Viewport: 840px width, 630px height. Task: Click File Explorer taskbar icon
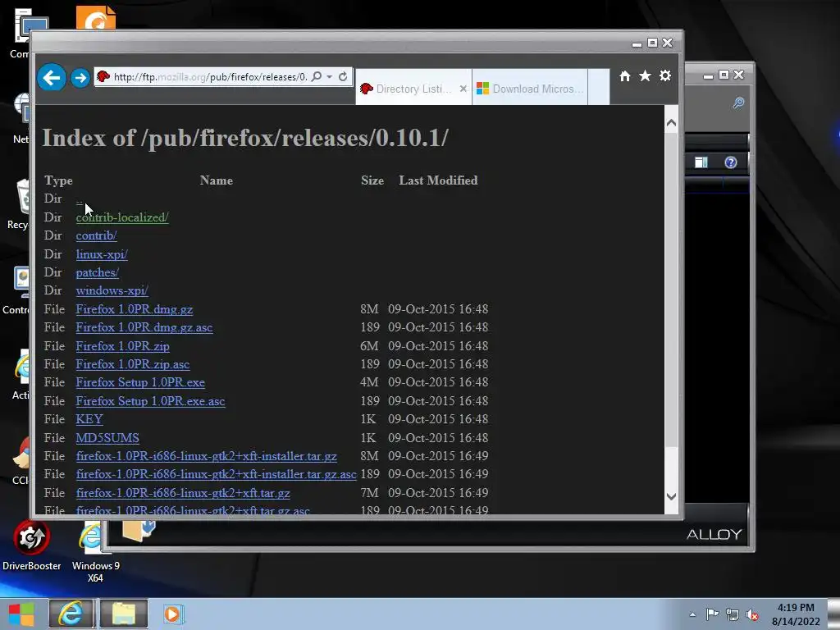pyautogui.click(x=124, y=614)
